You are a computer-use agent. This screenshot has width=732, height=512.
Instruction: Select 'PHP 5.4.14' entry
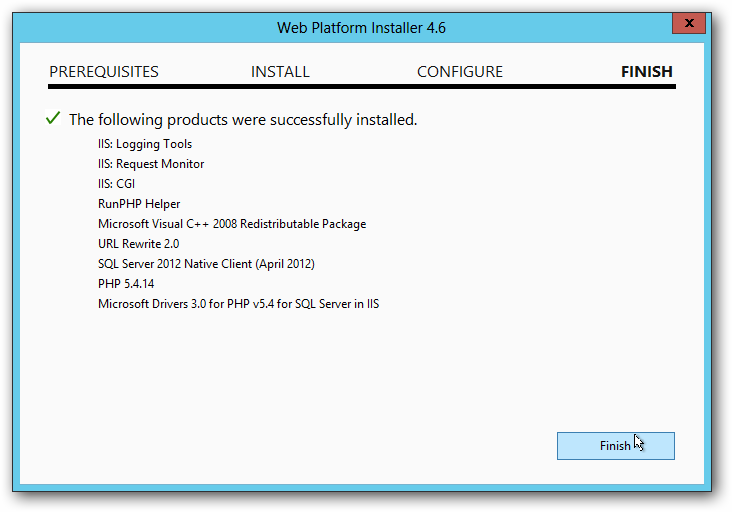(x=126, y=284)
